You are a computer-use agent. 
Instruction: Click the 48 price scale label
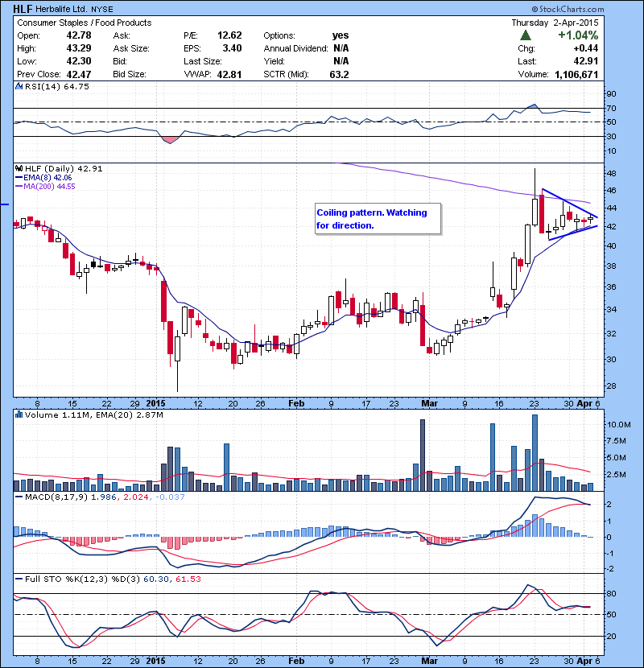(x=611, y=173)
